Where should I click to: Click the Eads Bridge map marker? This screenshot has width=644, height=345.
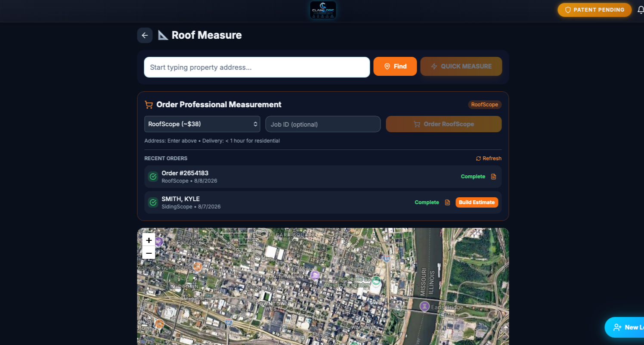[x=424, y=306]
